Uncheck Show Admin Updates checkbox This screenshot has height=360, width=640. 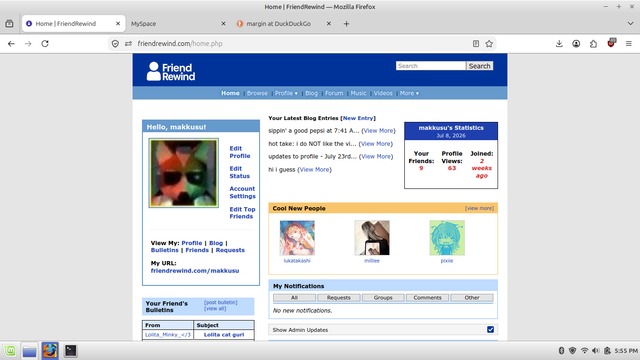click(490, 329)
